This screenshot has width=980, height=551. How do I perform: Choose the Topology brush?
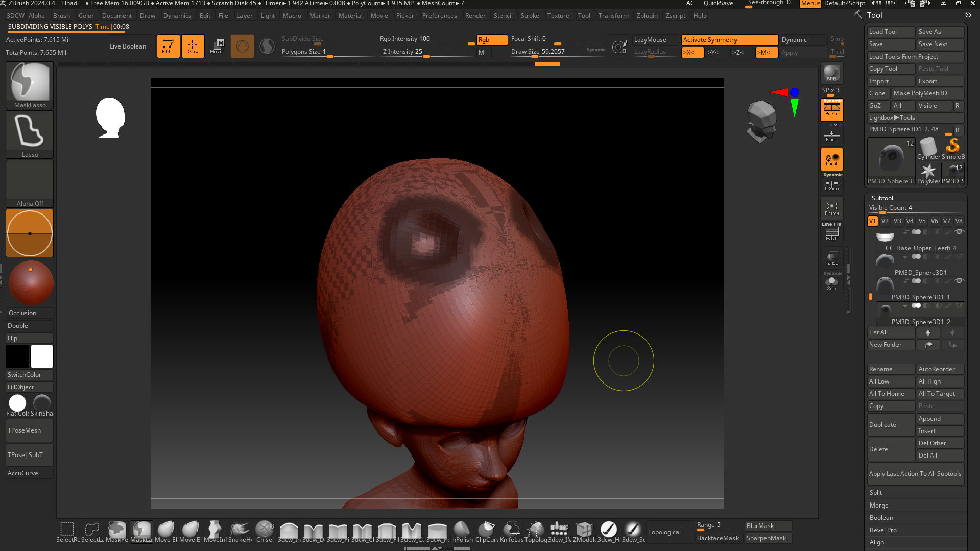(536, 532)
